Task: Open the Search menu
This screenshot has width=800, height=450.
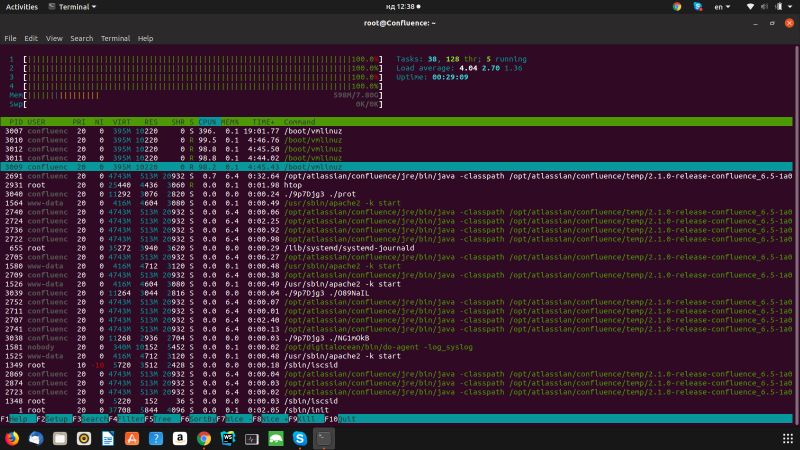Action: 82,38
